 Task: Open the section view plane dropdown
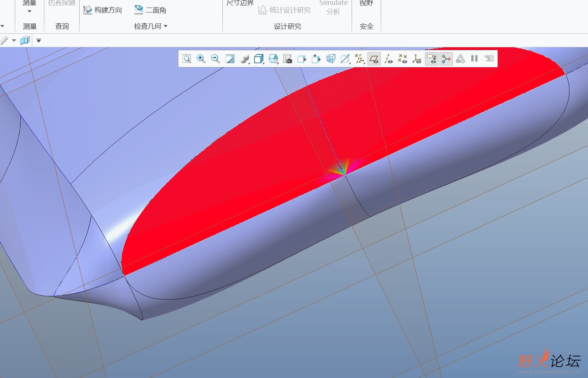click(x=345, y=59)
